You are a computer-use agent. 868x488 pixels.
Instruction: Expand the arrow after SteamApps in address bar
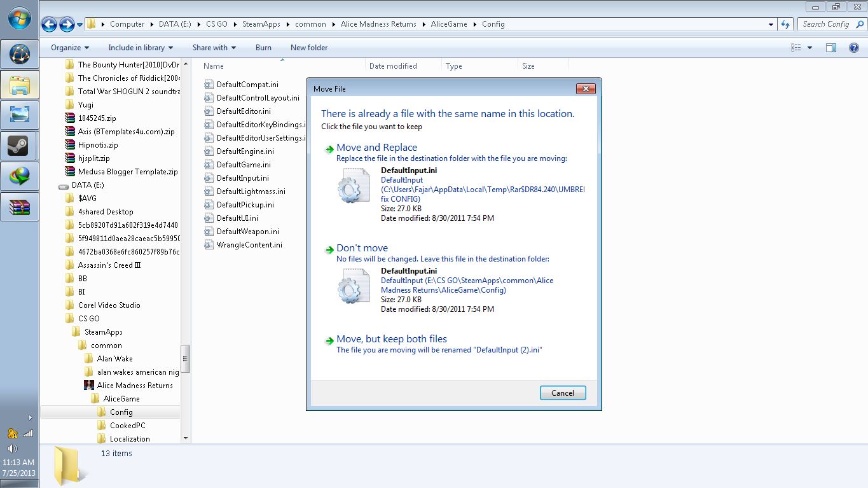pyautogui.click(x=287, y=24)
